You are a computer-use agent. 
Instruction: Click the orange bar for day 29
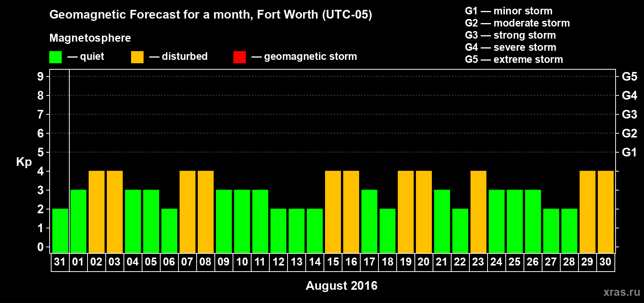pos(588,212)
